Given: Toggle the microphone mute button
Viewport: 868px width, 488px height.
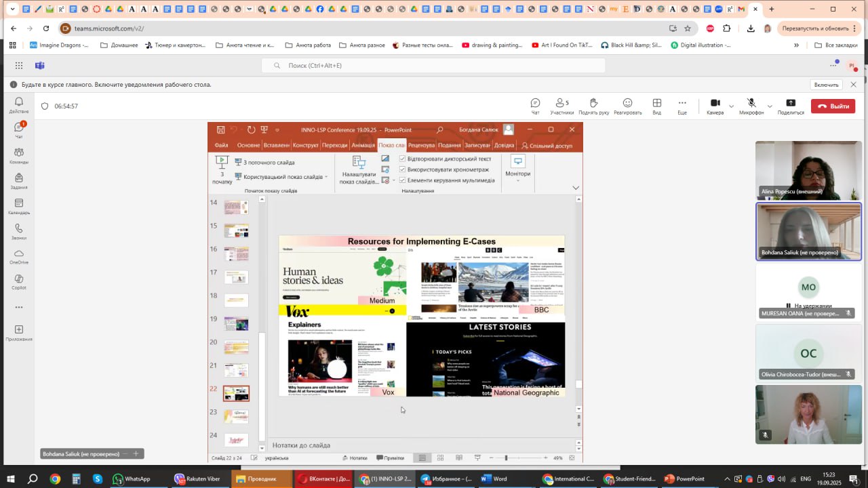Looking at the screenshot, I should [x=751, y=103].
